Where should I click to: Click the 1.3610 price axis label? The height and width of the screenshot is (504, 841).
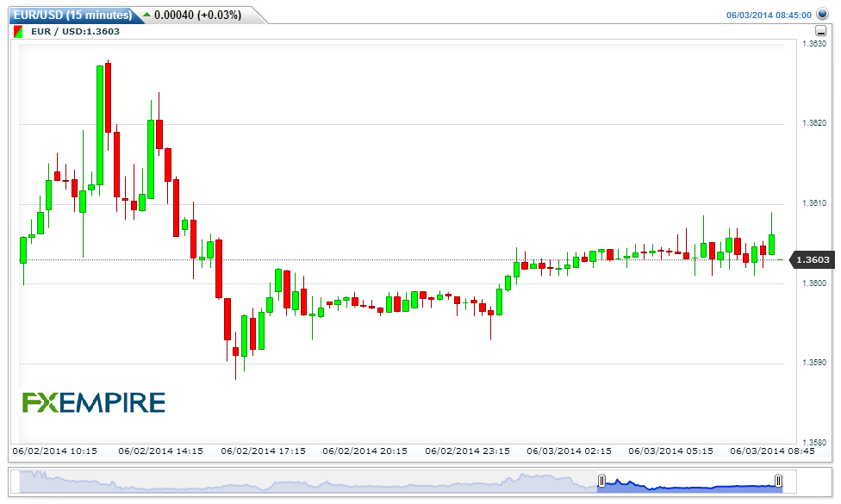click(814, 203)
